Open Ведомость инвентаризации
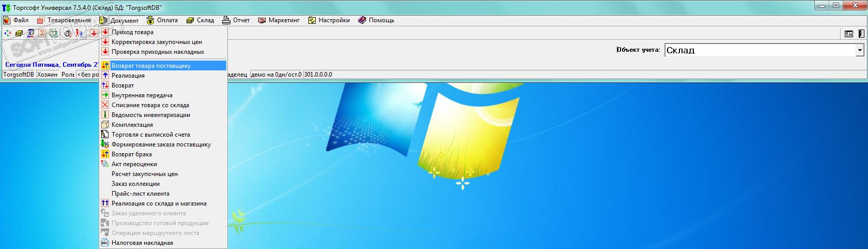868x249 pixels. [163, 115]
